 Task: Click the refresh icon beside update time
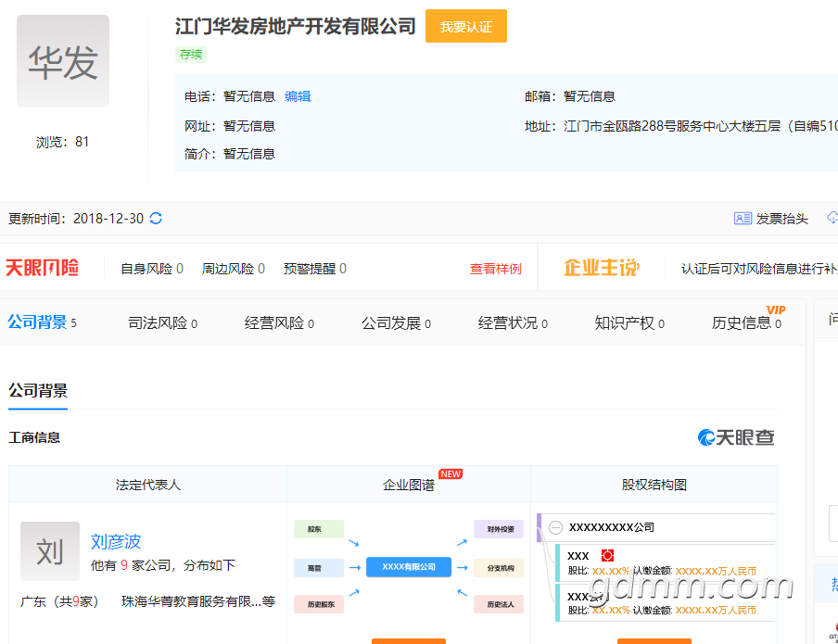coord(156,218)
